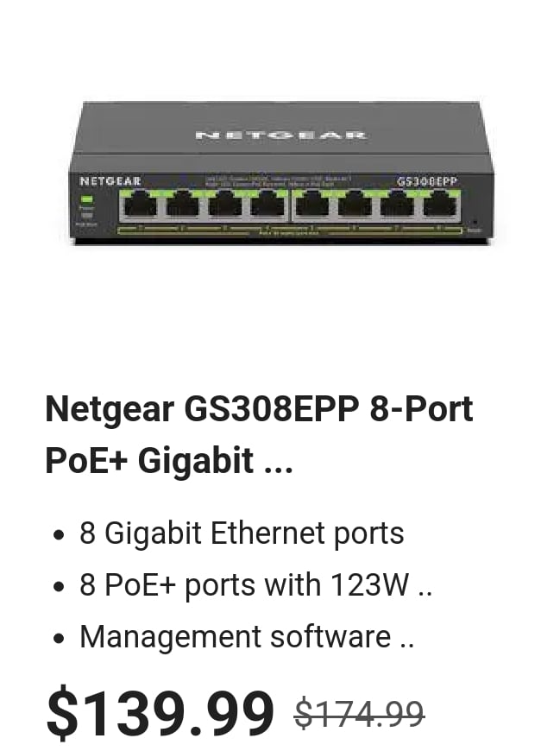Click the fourth Ethernet port on the switch
The image size is (560, 751).
click(267, 205)
